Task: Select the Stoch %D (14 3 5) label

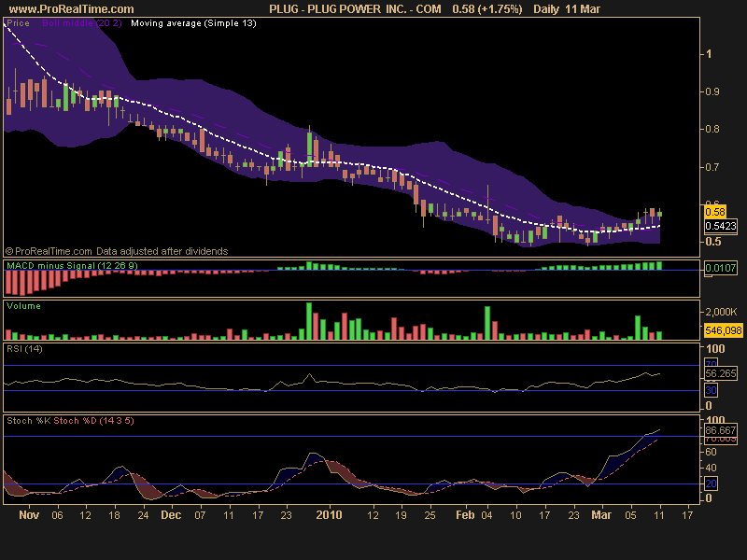Action: coord(93,421)
